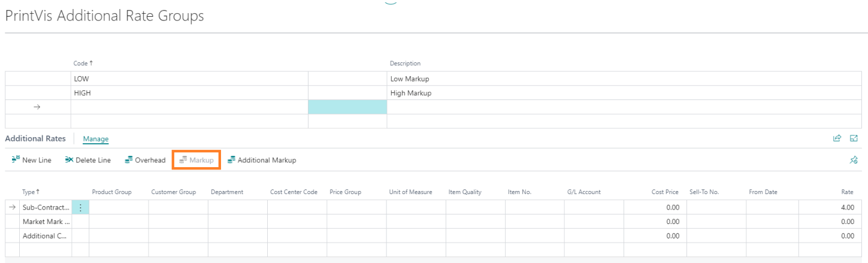The image size is (868, 263).
Task: Select the Additional C... type row
Action: tap(46, 235)
